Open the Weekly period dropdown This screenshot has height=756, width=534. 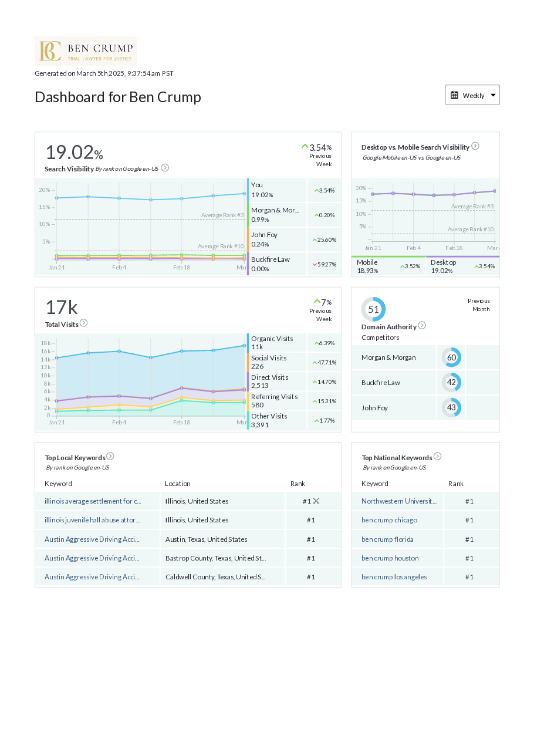tap(472, 95)
